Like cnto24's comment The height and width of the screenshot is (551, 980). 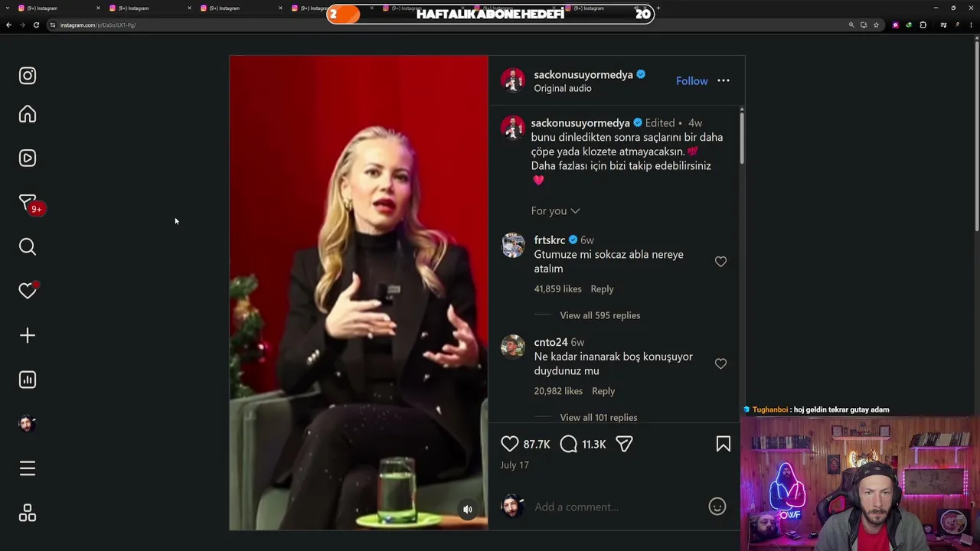[x=720, y=364]
